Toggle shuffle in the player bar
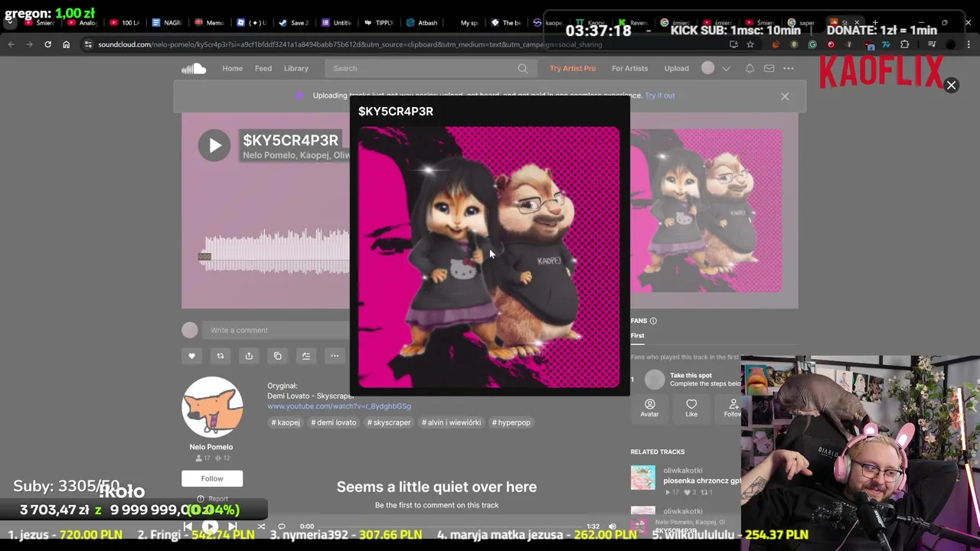980x551 pixels. pyautogui.click(x=261, y=527)
